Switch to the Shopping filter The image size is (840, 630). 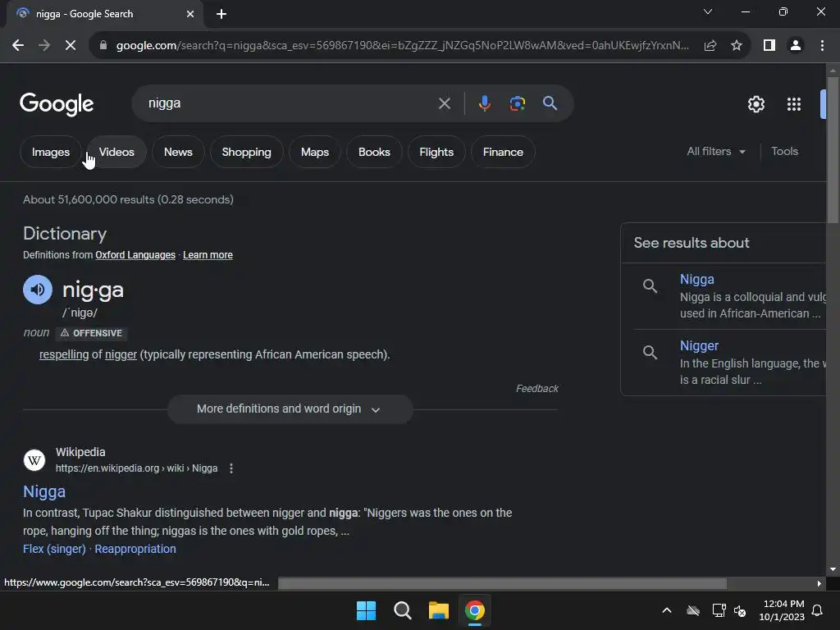[x=246, y=152]
